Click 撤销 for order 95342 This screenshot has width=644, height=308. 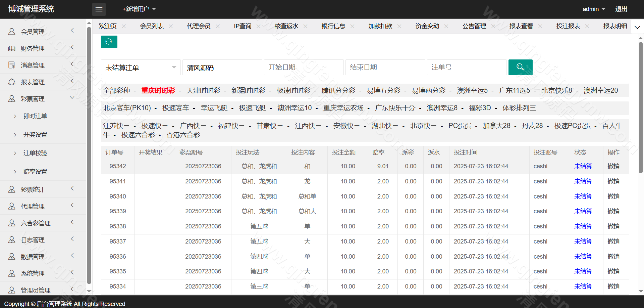tap(613, 166)
